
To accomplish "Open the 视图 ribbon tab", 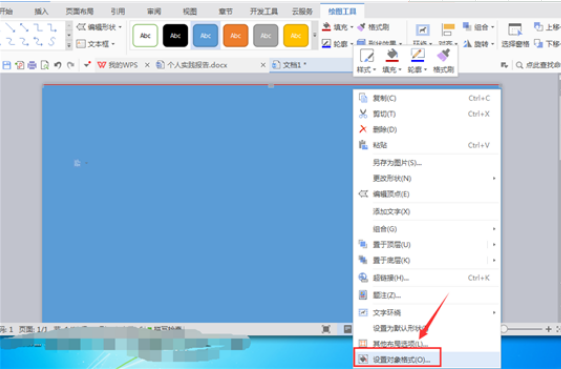I will coord(190,11).
